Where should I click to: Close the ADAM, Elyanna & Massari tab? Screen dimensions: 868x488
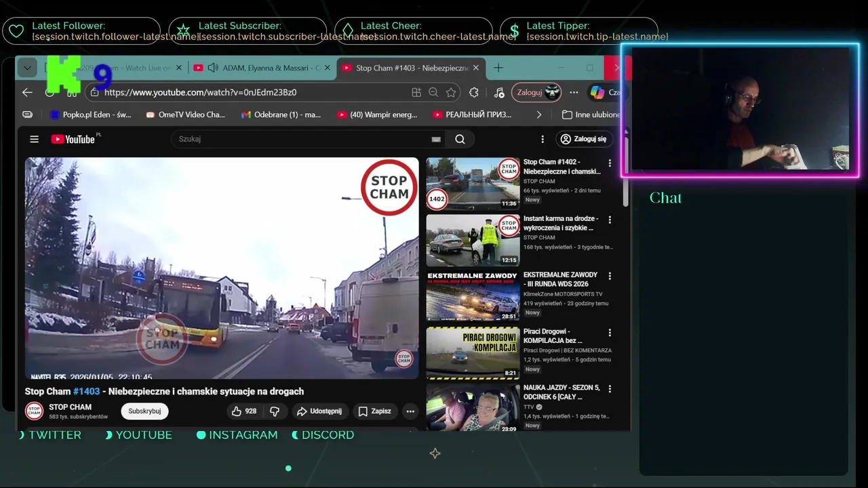328,68
